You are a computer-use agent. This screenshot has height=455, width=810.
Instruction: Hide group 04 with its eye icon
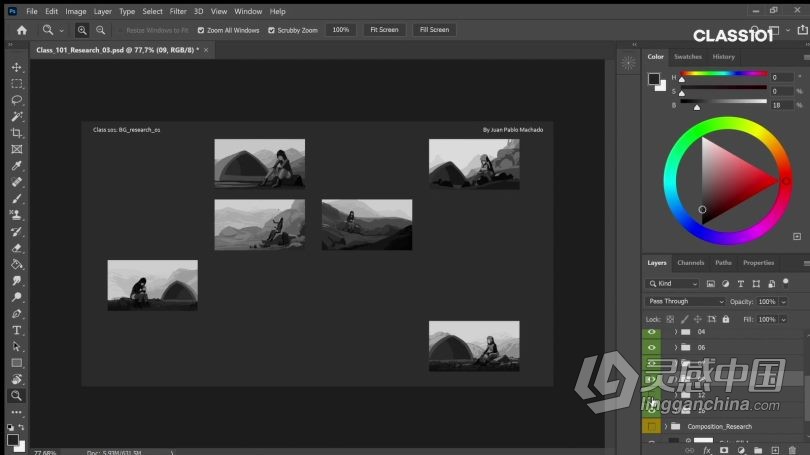click(x=651, y=332)
